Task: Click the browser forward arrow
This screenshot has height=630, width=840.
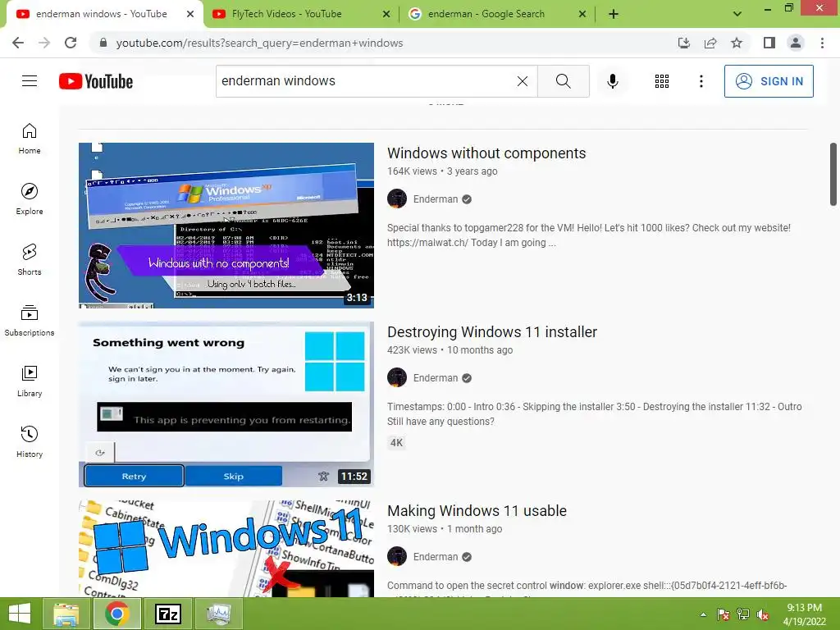Action: [44, 43]
